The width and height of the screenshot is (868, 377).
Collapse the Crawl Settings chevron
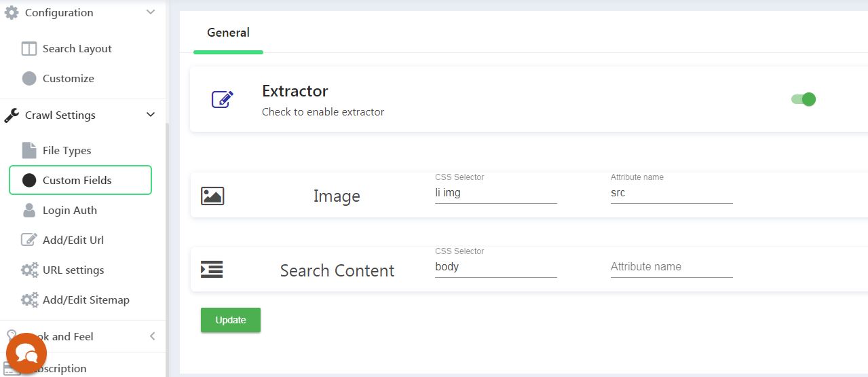(151, 115)
